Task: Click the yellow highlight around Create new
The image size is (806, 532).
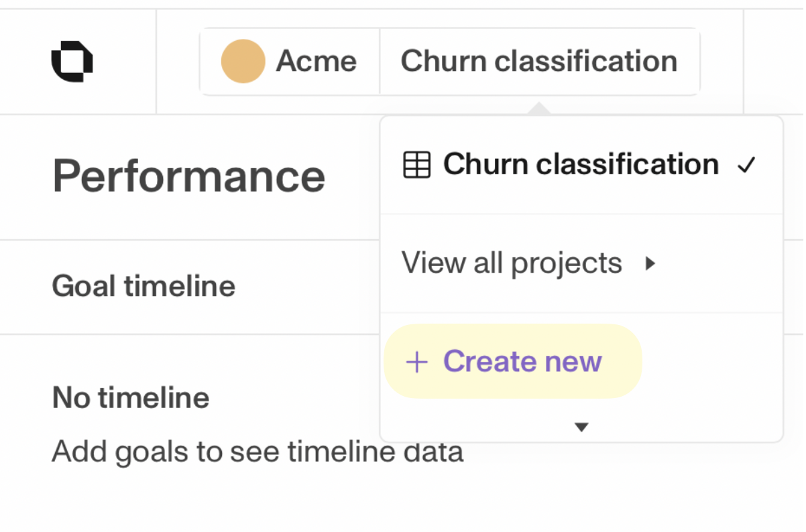Action: pos(624,362)
